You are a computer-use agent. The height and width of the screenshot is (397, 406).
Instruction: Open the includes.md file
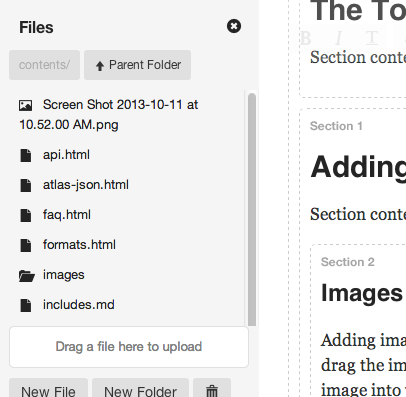click(x=79, y=305)
